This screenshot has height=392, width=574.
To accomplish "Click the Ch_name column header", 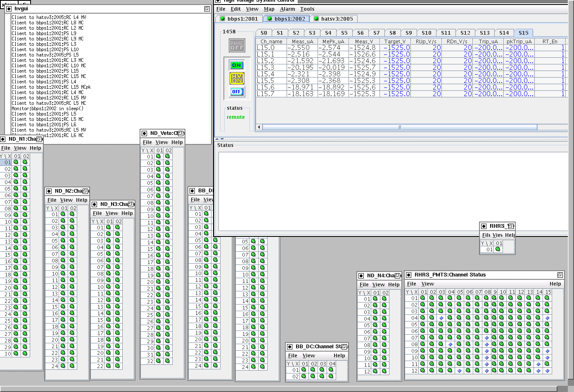I will [x=271, y=42].
